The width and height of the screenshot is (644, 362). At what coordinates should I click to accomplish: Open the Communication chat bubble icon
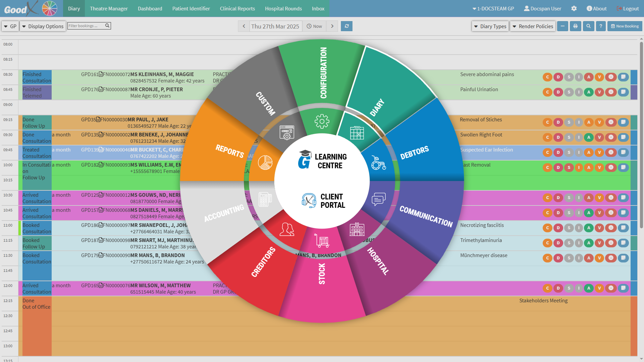[379, 199]
